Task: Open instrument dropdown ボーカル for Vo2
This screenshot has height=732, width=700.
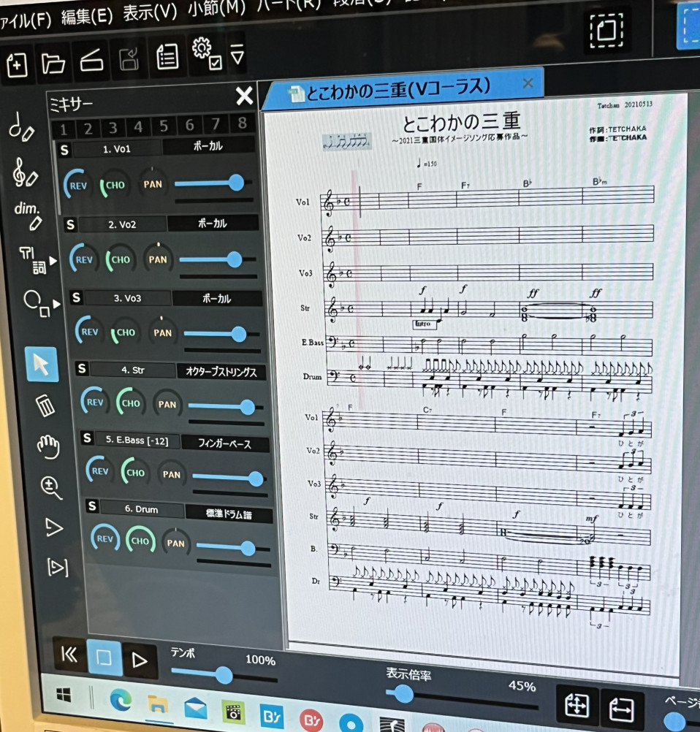Action: (213, 223)
